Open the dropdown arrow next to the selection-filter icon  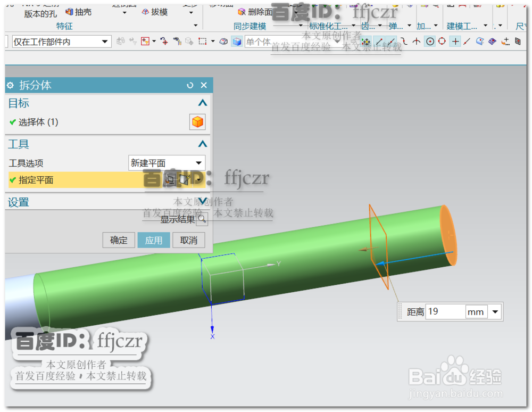coord(154,42)
